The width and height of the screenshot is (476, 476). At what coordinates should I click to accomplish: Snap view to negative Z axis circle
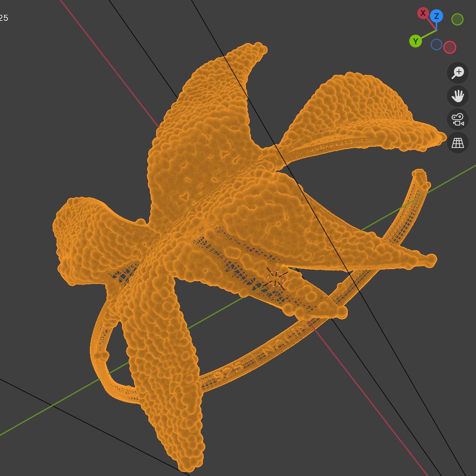point(436,45)
